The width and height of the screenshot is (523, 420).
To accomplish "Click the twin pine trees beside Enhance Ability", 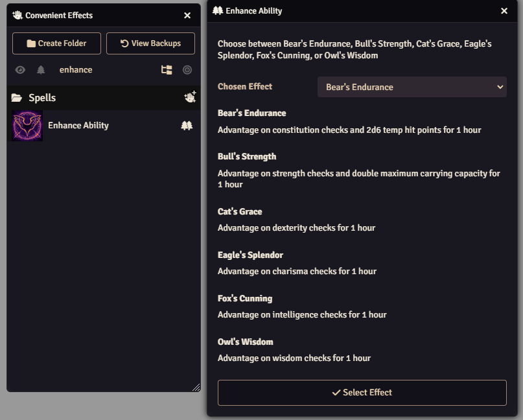I will [187, 125].
